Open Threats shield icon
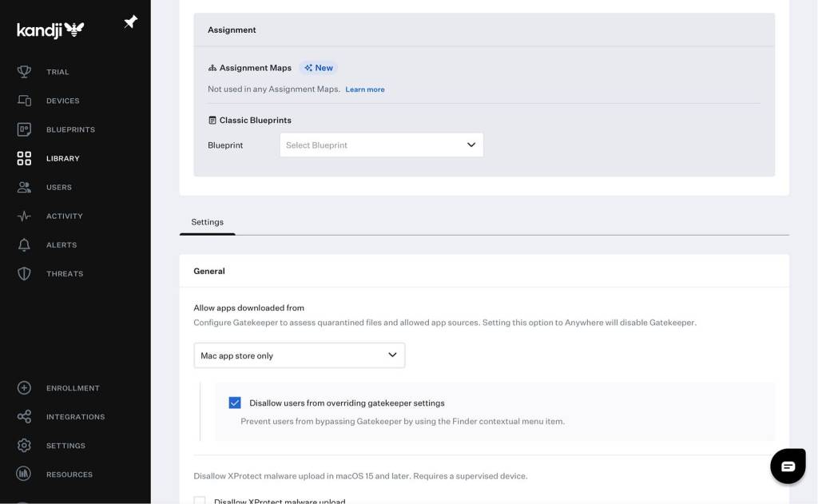Image resolution: width=818 pixels, height=504 pixels. (x=24, y=273)
